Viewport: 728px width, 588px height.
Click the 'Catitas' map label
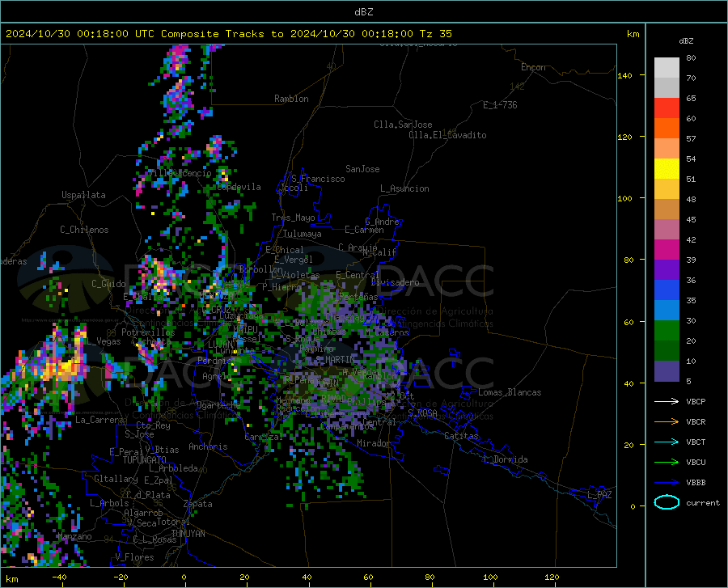[x=461, y=436]
